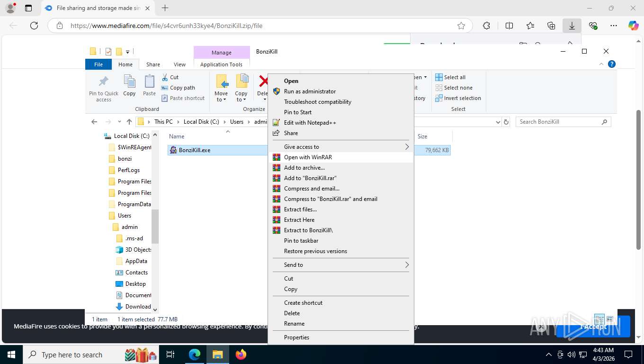
Task: Choose Add to "BonziKill.rar"
Action: tap(341, 178)
